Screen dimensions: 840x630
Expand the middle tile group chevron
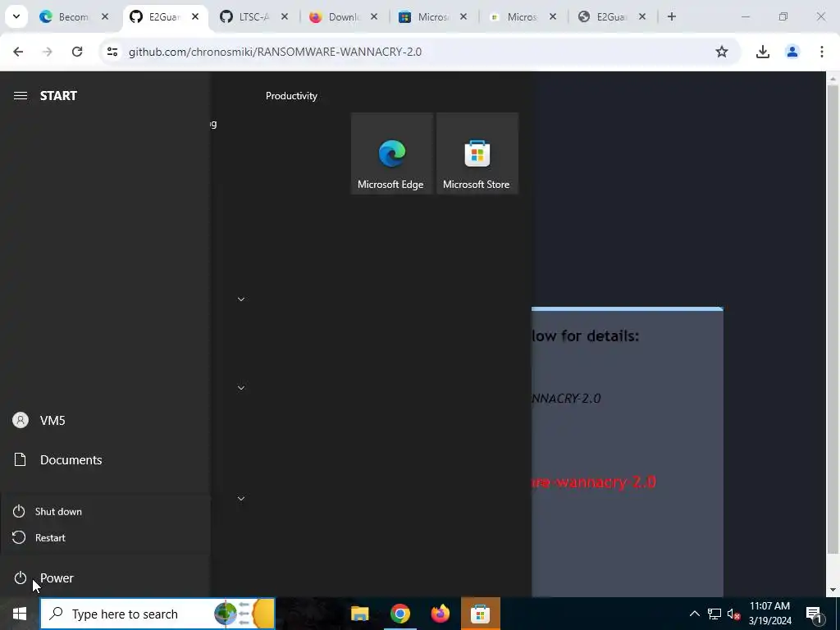241,388
